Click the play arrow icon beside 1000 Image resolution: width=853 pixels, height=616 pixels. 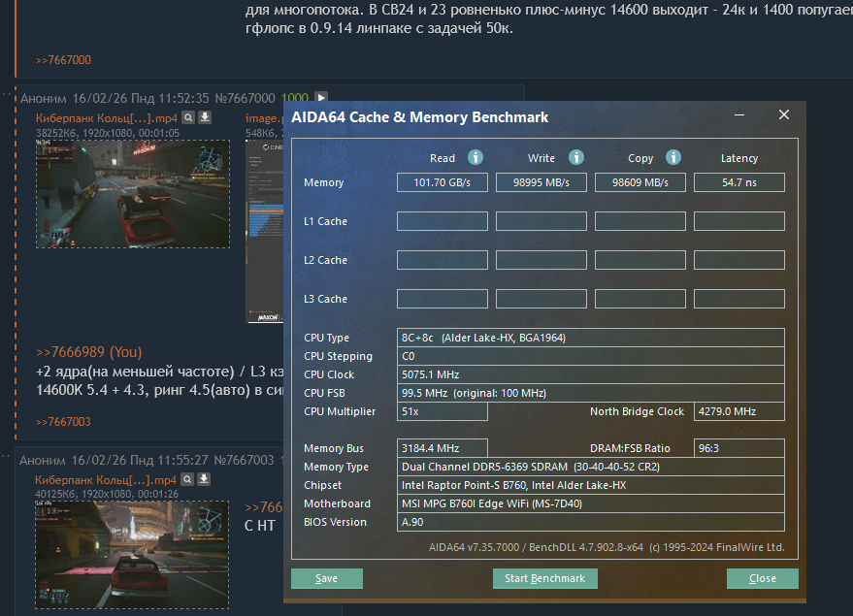click(321, 97)
